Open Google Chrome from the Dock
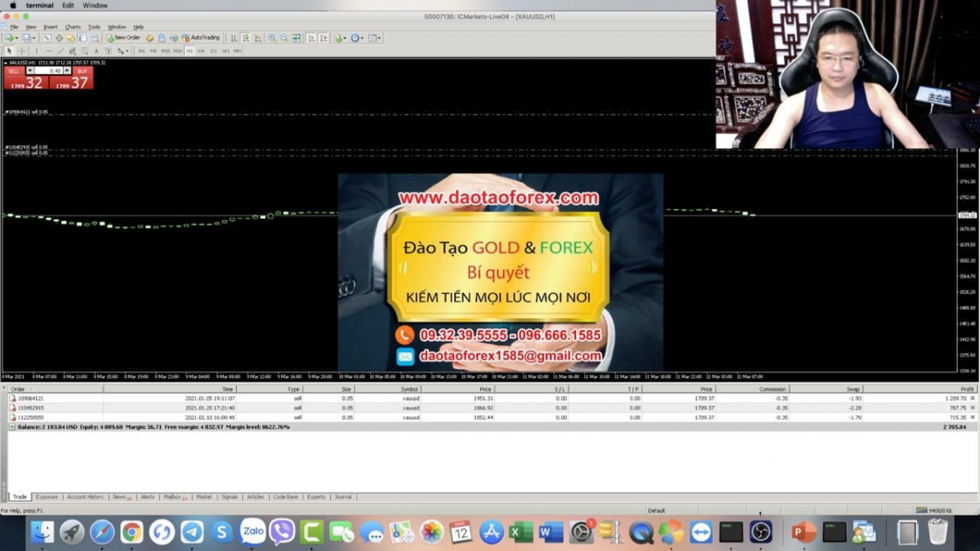The width and height of the screenshot is (980, 551). tap(131, 532)
